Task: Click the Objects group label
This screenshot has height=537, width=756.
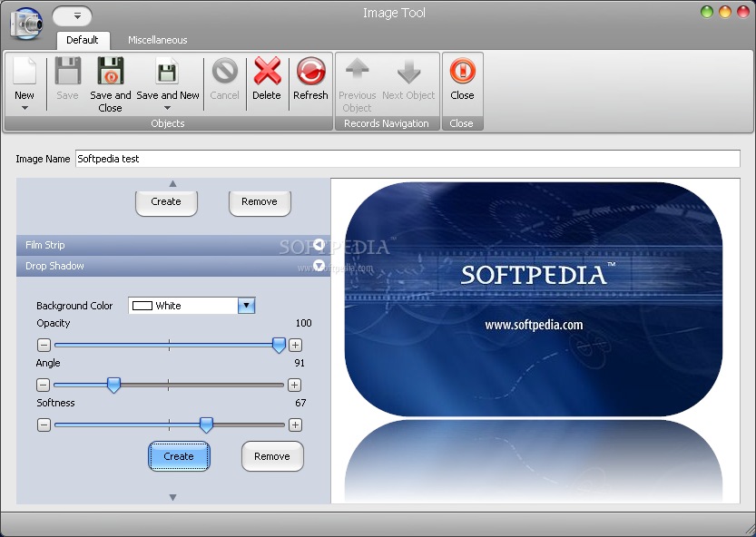Action: click(168, 123)
